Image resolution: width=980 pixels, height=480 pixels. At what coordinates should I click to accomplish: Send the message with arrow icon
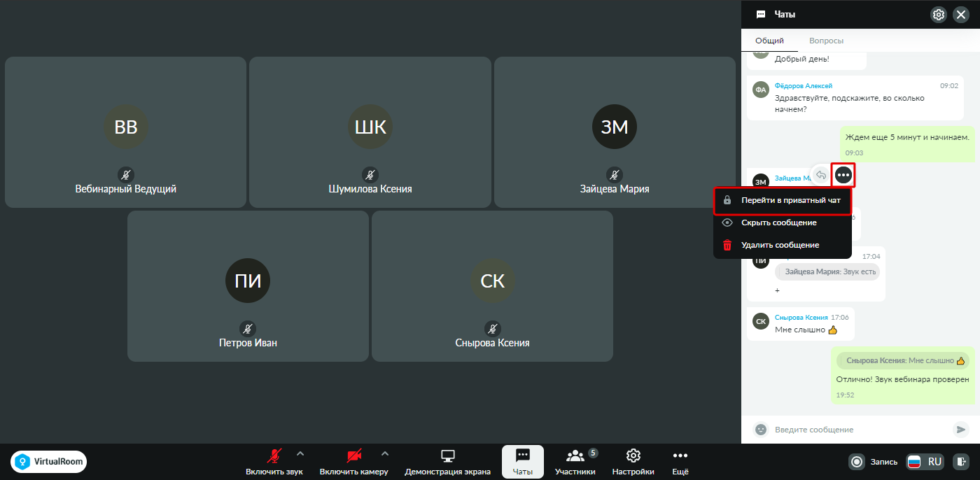coord(961,429)
